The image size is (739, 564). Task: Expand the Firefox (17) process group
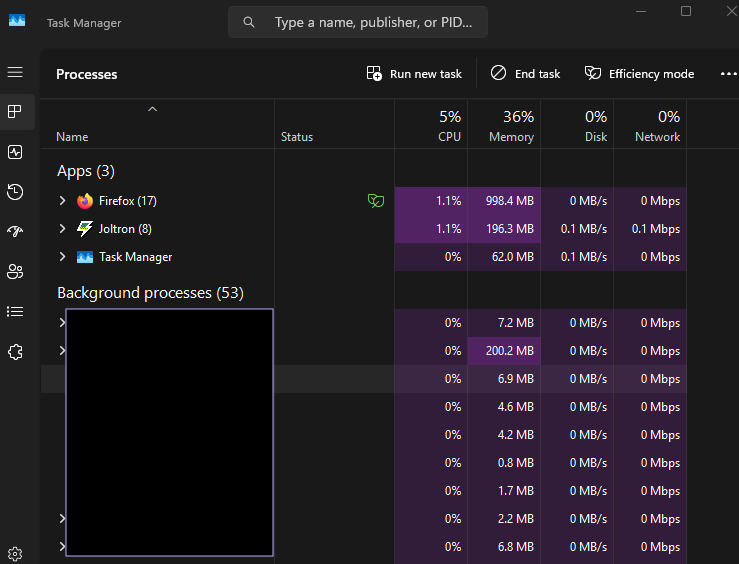pyautogui.click(x=63, y=201)
